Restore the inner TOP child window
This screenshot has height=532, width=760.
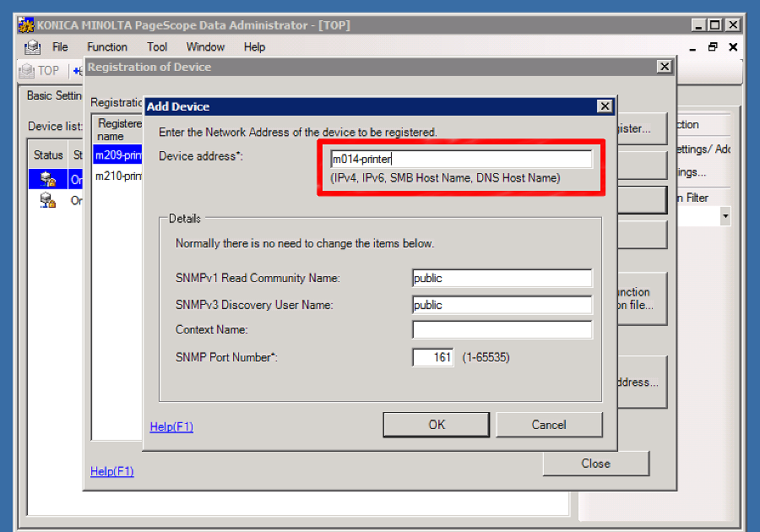[x=713, y=47]
